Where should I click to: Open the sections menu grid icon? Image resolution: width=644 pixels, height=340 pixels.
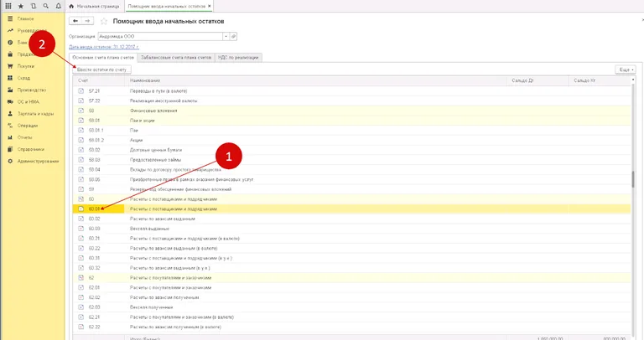click(8, 6)
